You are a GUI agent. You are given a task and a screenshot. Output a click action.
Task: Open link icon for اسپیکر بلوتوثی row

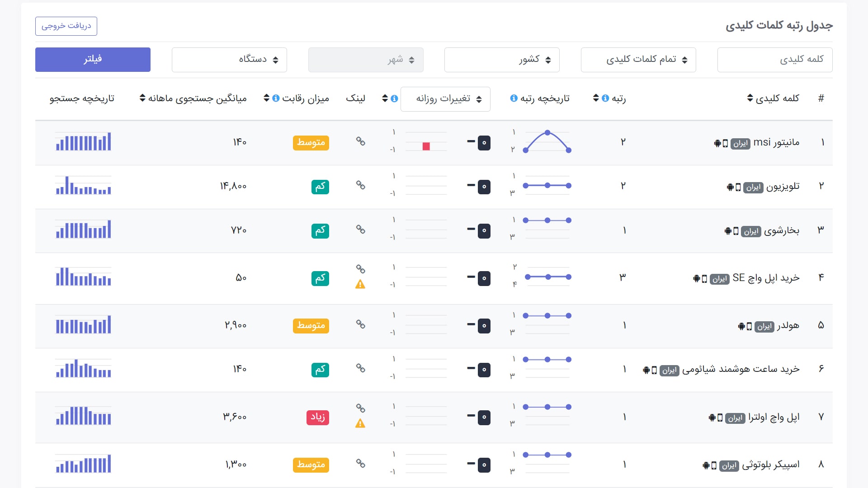(360, 464)
